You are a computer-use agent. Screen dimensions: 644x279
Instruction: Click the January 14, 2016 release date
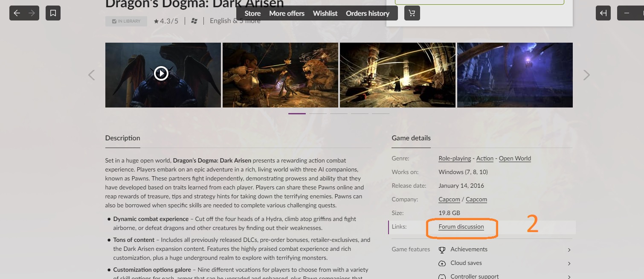click(x=461, y=186)
